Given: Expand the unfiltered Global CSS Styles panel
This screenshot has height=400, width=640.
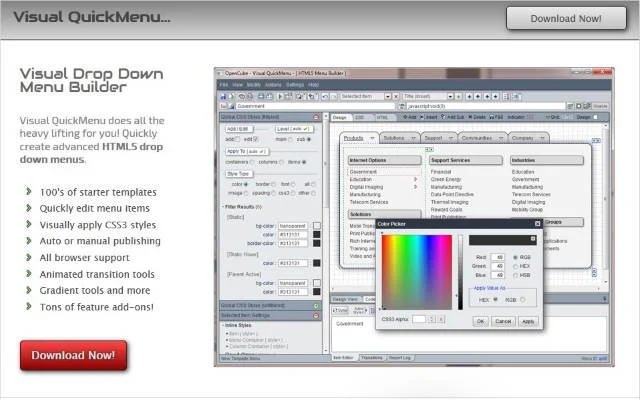Looking at the screenshot, I should [x=316, y=306].
